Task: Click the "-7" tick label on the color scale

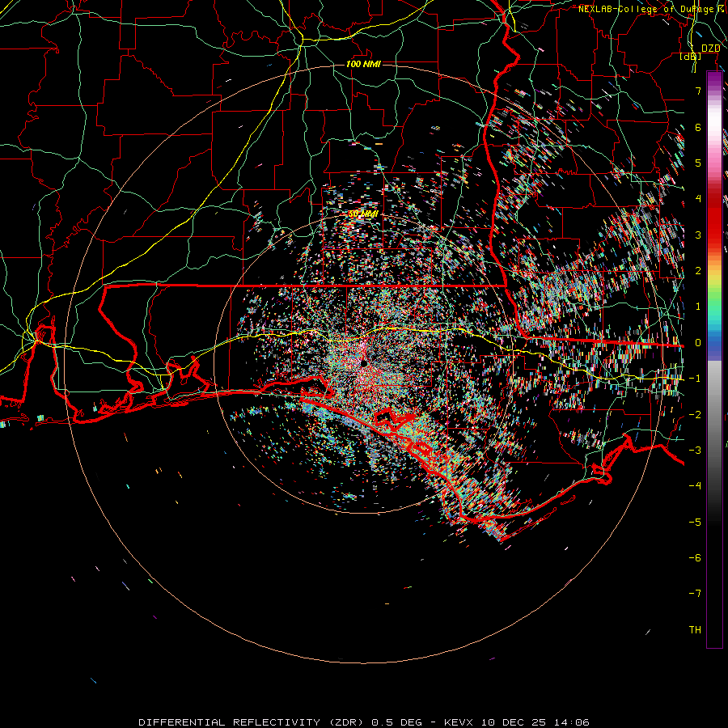Action: pos(695,594)
